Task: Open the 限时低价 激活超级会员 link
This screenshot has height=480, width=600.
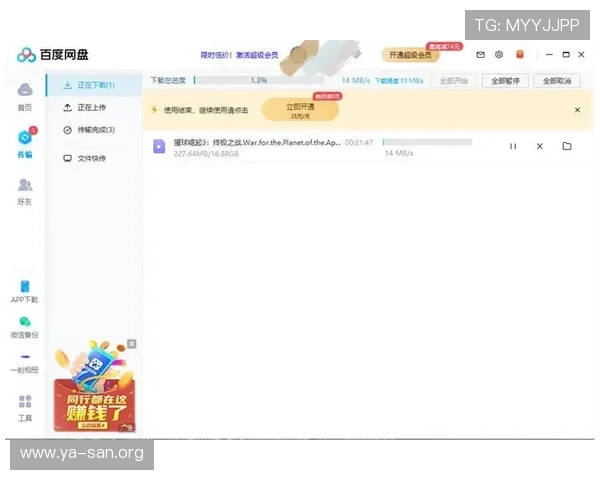Action: point(239,55)
